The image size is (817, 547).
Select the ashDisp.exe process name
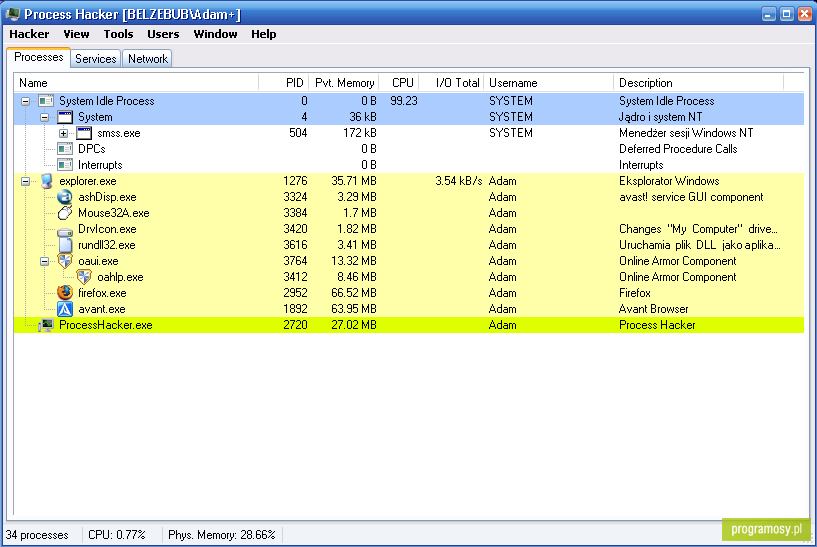tap(107, 197)
